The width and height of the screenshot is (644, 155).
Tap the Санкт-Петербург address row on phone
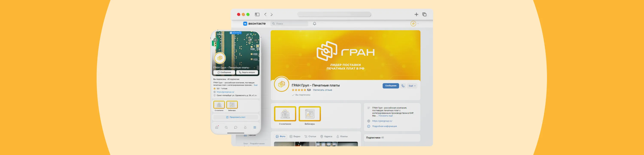tap(235, 96)
